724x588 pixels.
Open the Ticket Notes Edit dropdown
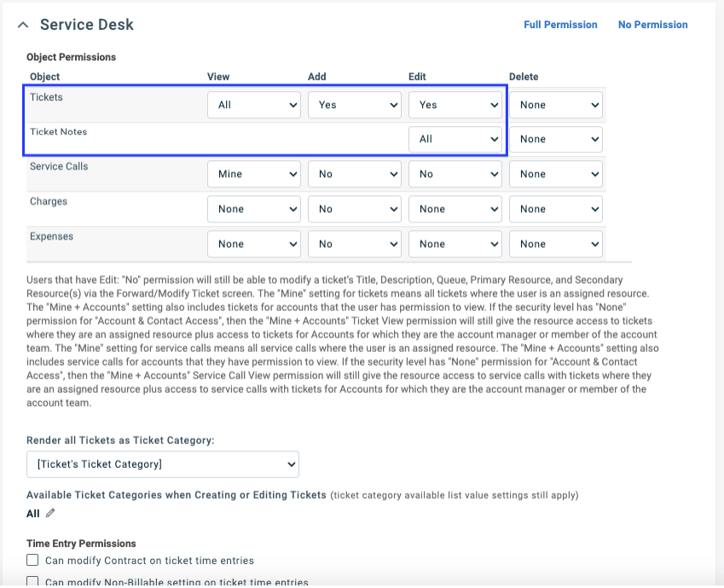[x=455, y=139]
